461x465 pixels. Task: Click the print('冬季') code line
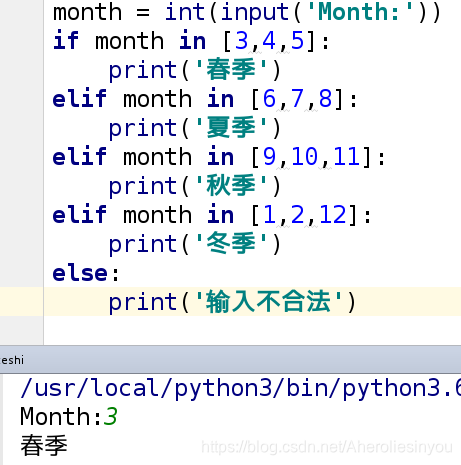click(x=195, y=244)
